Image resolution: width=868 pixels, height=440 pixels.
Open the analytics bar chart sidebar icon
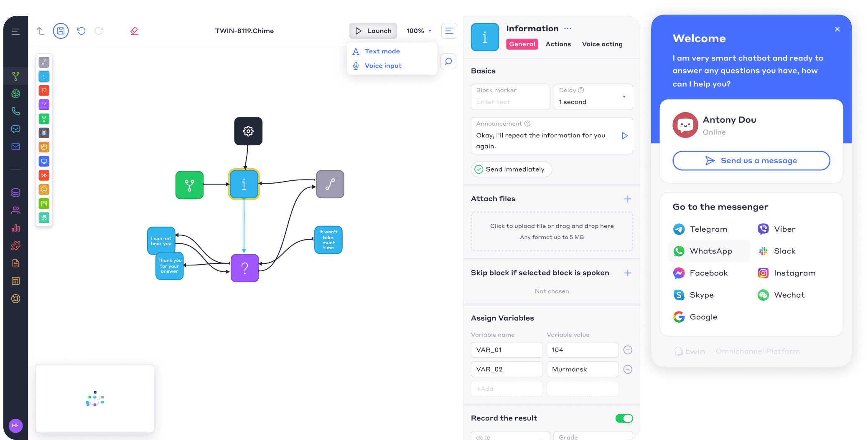(16, 228)
